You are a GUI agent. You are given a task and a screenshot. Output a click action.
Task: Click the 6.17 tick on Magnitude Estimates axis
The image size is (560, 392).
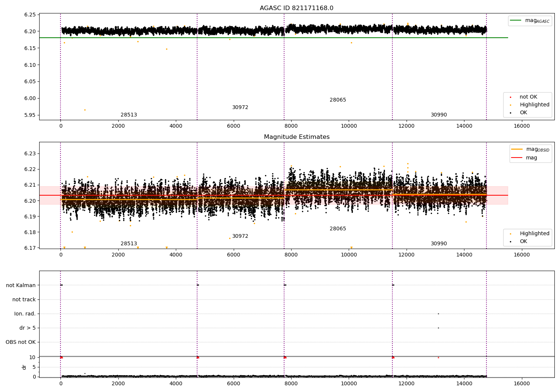point(29,248)
